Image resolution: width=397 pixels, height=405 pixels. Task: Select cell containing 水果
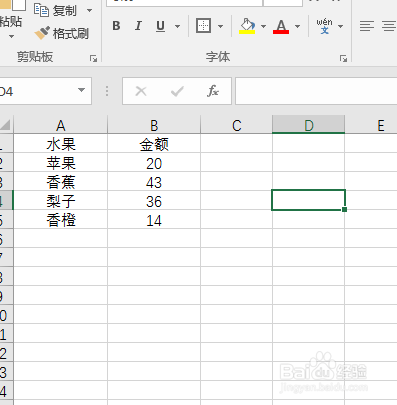point(61,144)
